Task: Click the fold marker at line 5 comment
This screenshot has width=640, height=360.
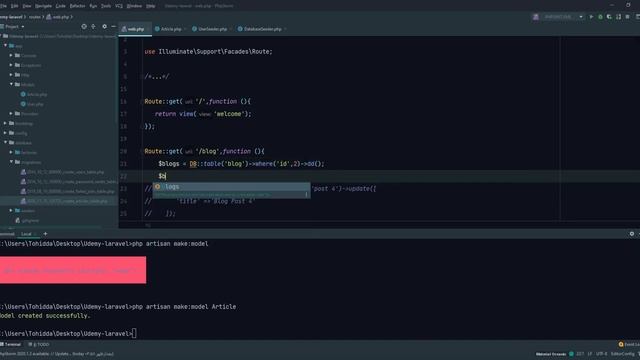Action: [x=142, y=77]
